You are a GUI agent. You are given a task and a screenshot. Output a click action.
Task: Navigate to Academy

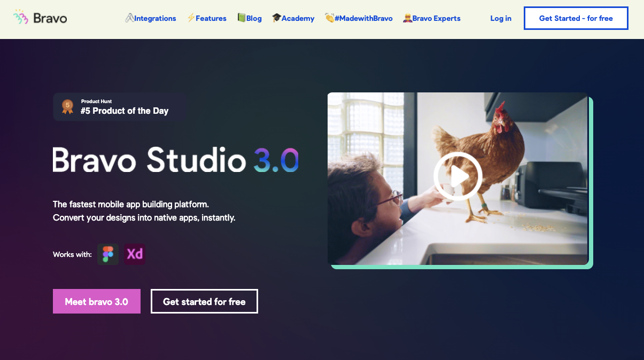coord(298,18)
